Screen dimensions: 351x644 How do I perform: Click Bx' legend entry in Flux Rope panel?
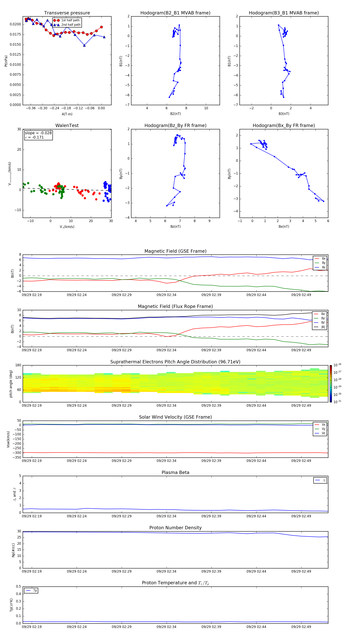(x=320, y=314)
